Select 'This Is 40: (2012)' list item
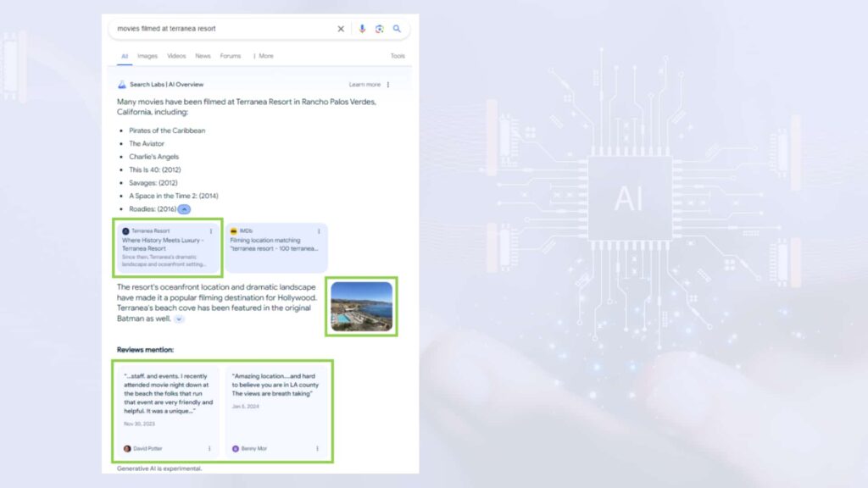This screenshot has width=868, height=488. [x=155, y=169]
